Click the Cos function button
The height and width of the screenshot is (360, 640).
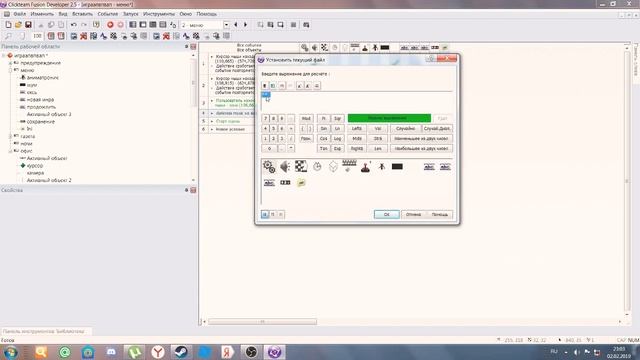tap(324, 138)
